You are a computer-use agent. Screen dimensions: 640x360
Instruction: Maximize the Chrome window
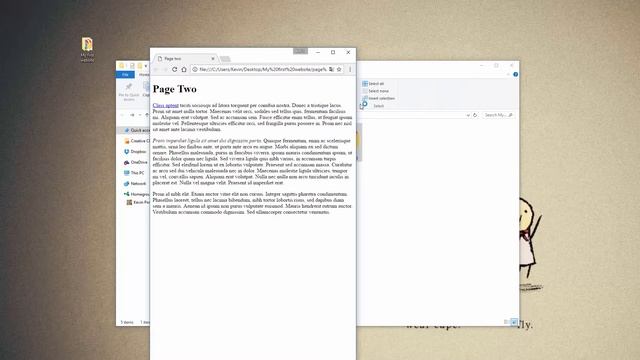coord(333,52)
